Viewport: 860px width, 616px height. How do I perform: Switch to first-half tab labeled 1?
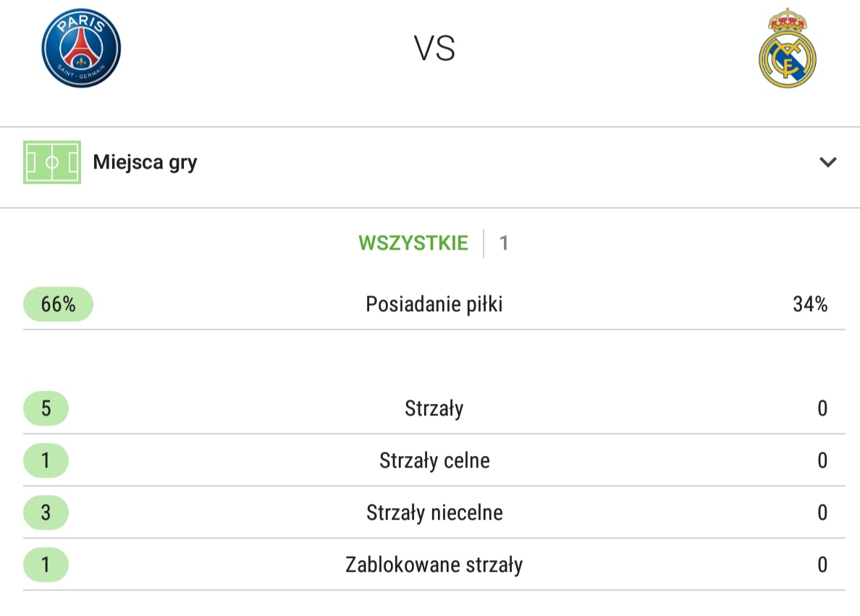click(504, 243)
